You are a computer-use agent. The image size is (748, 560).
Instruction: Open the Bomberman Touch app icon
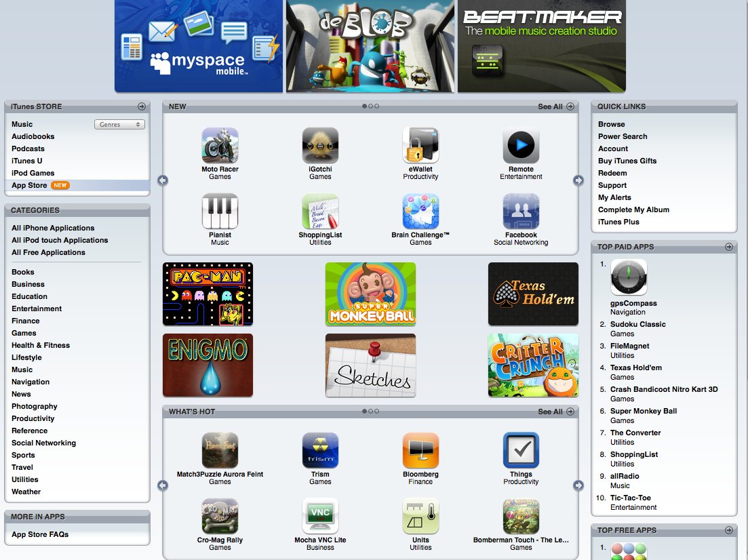click(521, 516)
